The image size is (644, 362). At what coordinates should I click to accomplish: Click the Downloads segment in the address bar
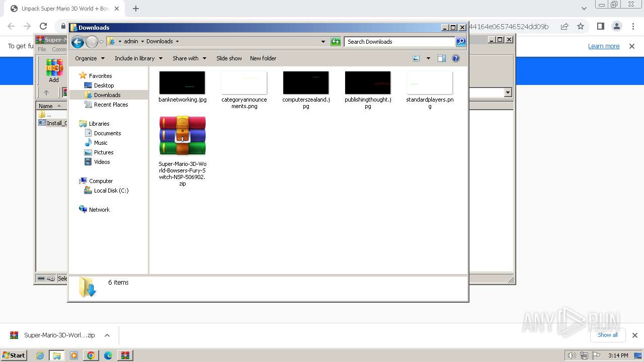coord(159,42)
